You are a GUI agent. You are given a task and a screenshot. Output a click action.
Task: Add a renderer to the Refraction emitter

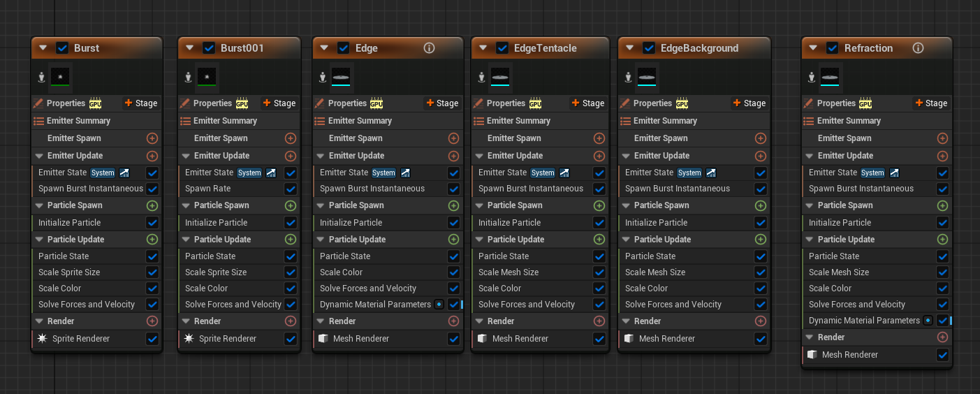[x=942, y=337]
